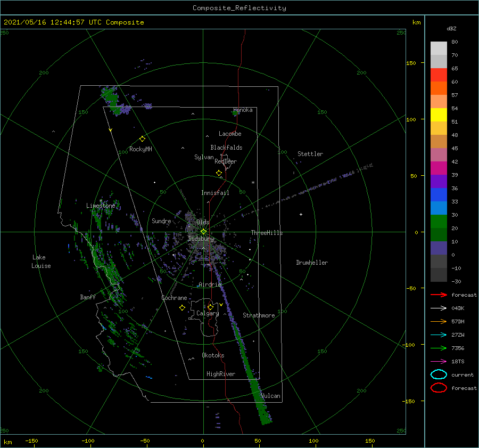
Task: Click the yellow km label at top right
Action: [x=416, y=22]
